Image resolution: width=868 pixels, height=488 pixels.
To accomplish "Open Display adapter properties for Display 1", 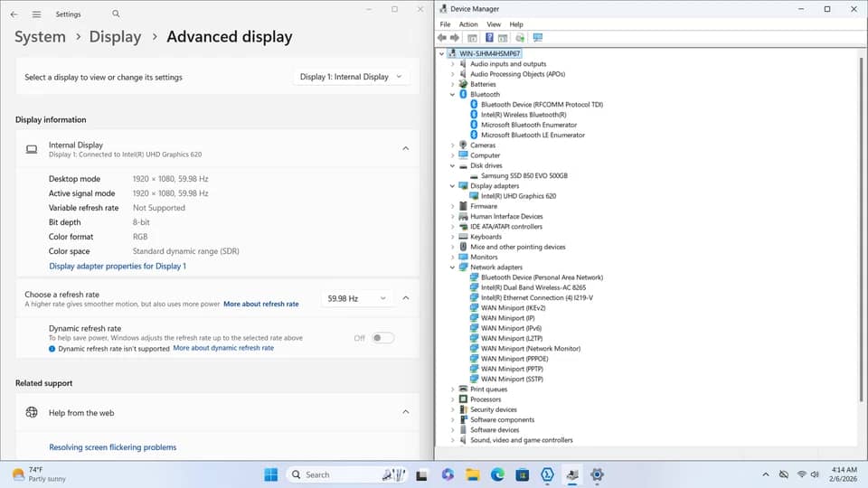I will pos(118,266).
